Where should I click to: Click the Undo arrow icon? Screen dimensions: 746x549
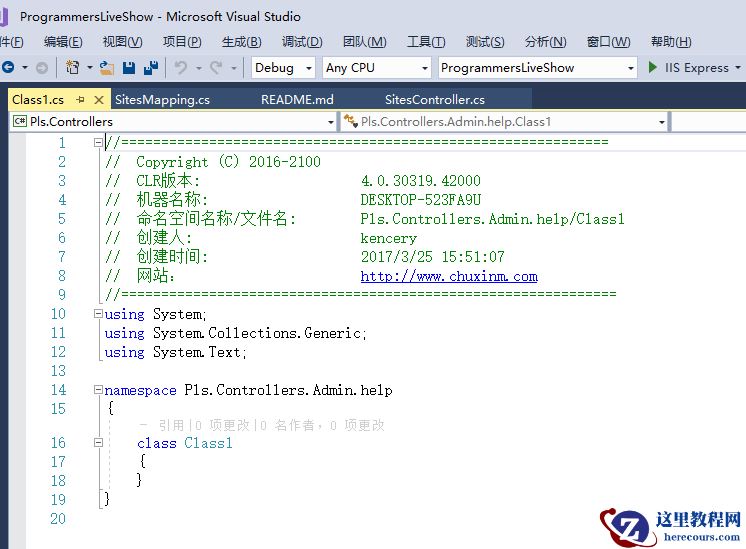coord(180,68)
